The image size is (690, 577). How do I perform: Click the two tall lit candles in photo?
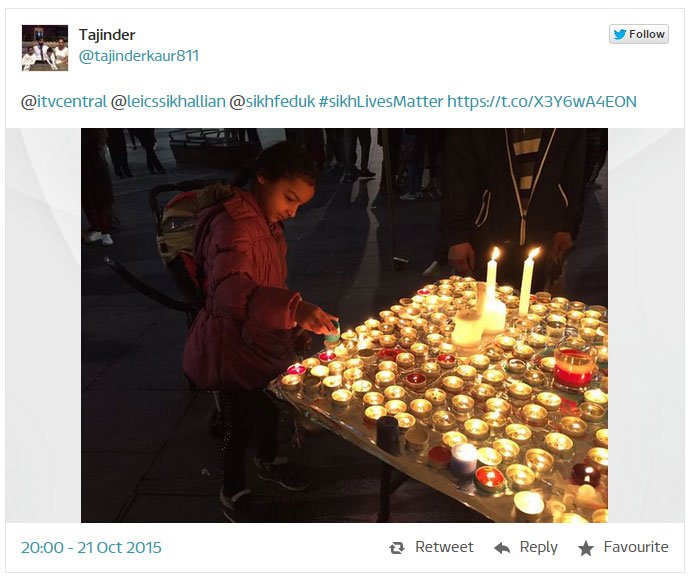click(510, 282)
